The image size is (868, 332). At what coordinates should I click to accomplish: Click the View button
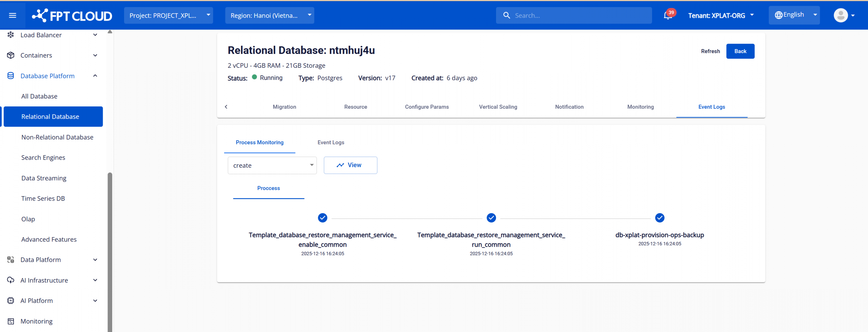point(350,165)
